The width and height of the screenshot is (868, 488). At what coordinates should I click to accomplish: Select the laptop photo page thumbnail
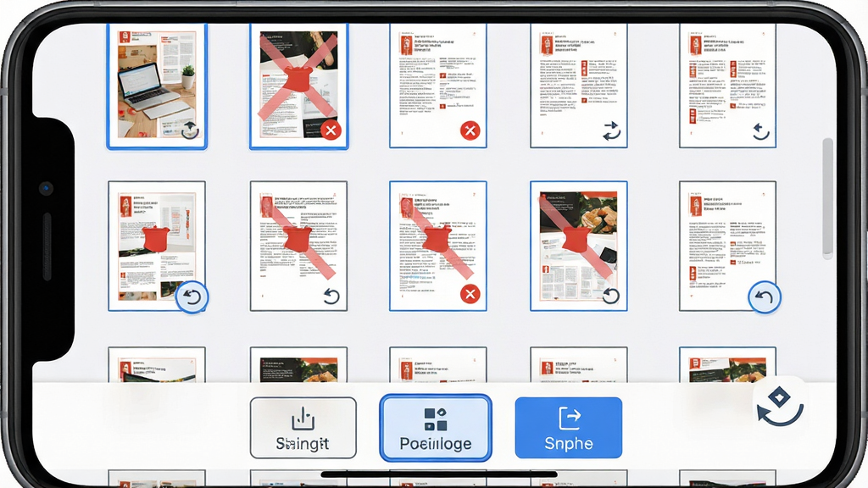click(x=157, y=86)
